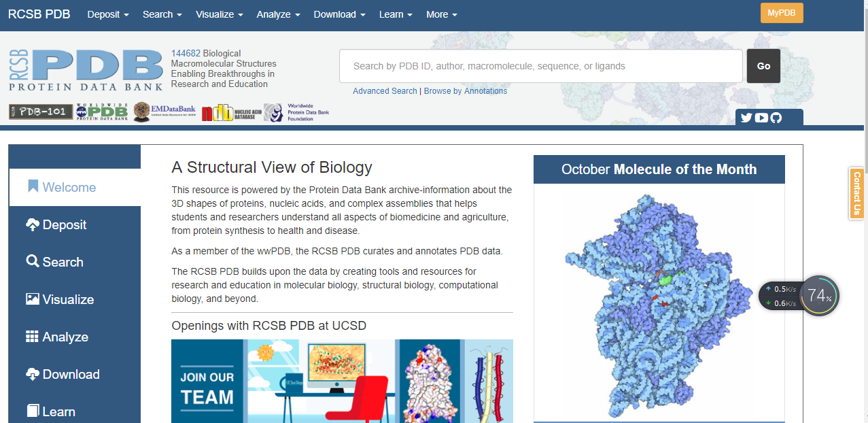This screenshot has height=423, width=868.
Task: Click the Nucleic Acid Database logo
Action: click(231, 113)
